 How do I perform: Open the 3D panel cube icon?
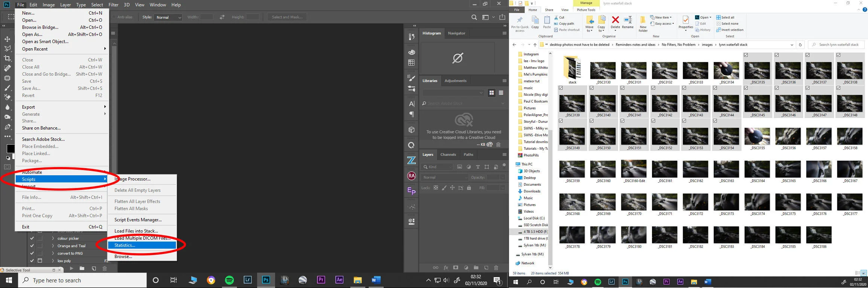pyautogui.click(x=412, y=130)
